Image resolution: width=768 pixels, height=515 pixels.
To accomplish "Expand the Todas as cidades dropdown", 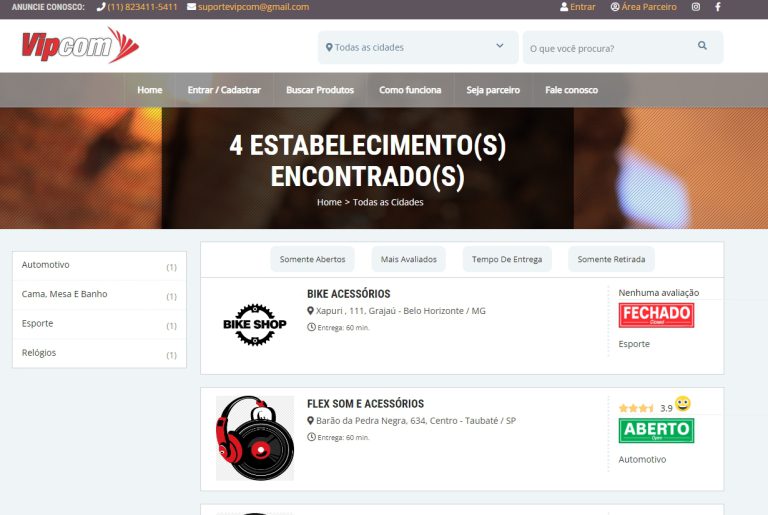I will pos(417,47).
